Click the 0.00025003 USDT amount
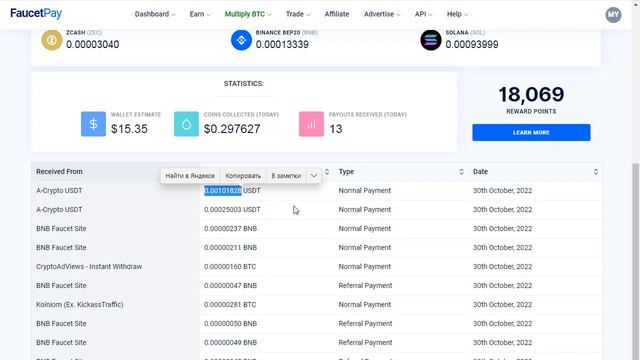This screenshot has width=640, height=360. pyautogui.click(x=232, y=209)
